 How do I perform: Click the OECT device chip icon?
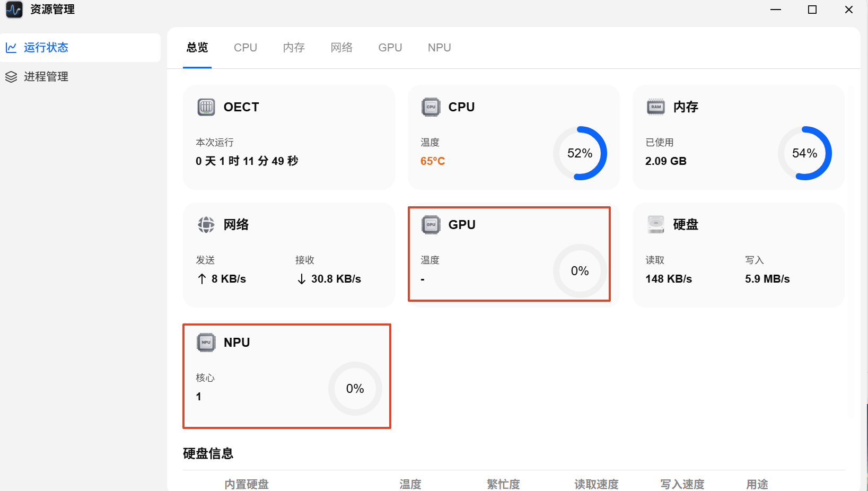click(206, 107)
